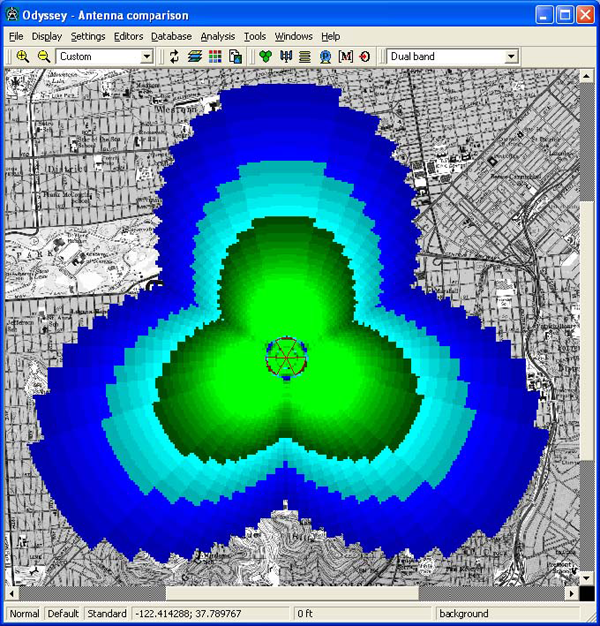Click the Normal status bar field
The width and height of the screenshot is (600, 626).
24,613
